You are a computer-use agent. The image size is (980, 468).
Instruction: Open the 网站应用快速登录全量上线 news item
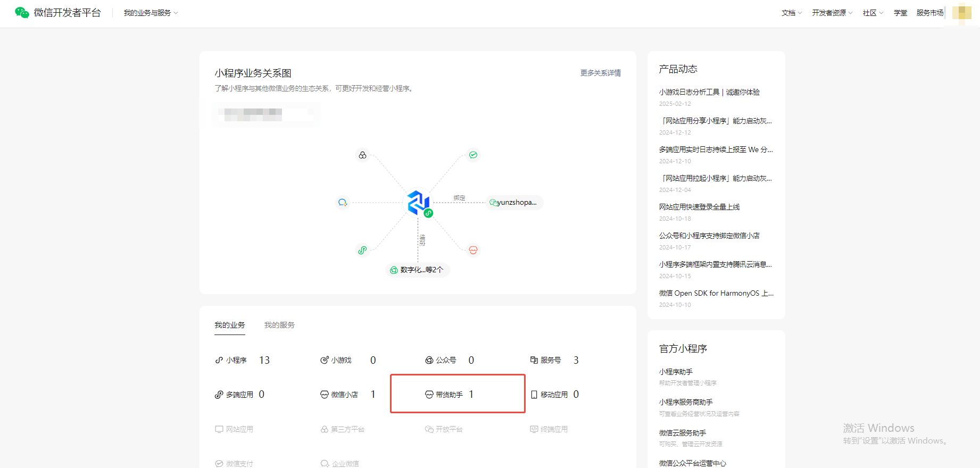click(x=699, y=207)
